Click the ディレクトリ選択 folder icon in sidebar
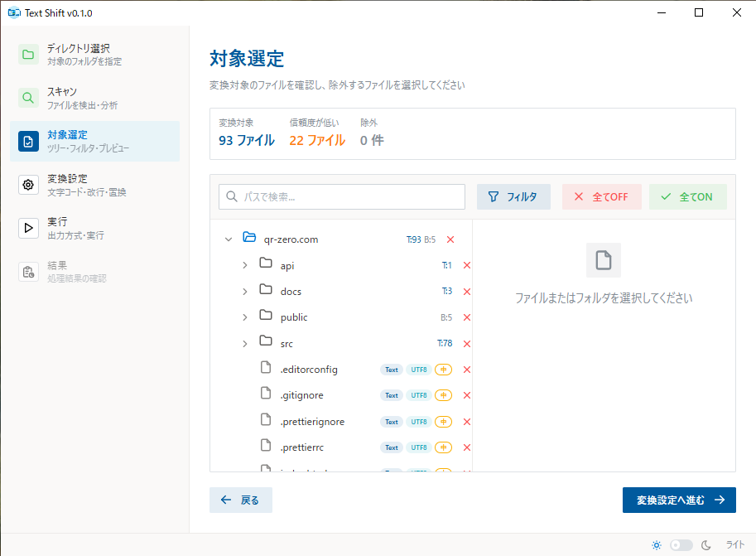 coord(28,55)
